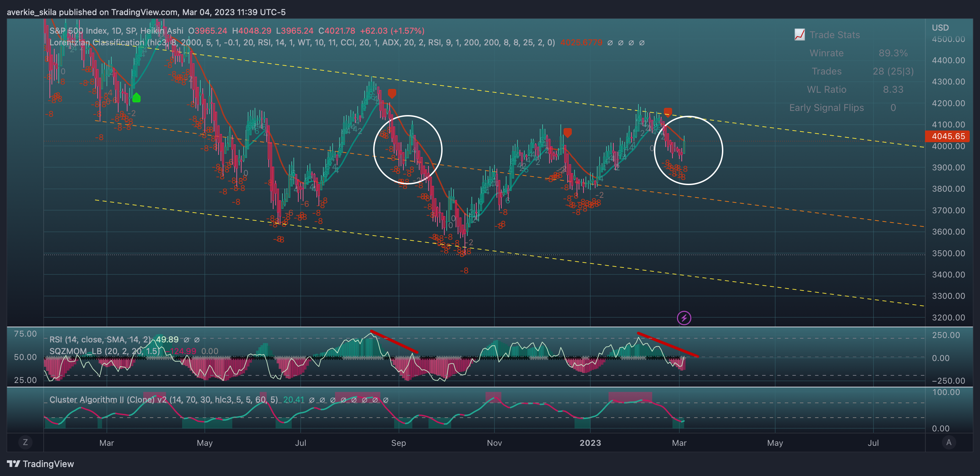Click the current price label 4045.65
This screenshot has width=980, height=476.
click(x=948, y=136)
